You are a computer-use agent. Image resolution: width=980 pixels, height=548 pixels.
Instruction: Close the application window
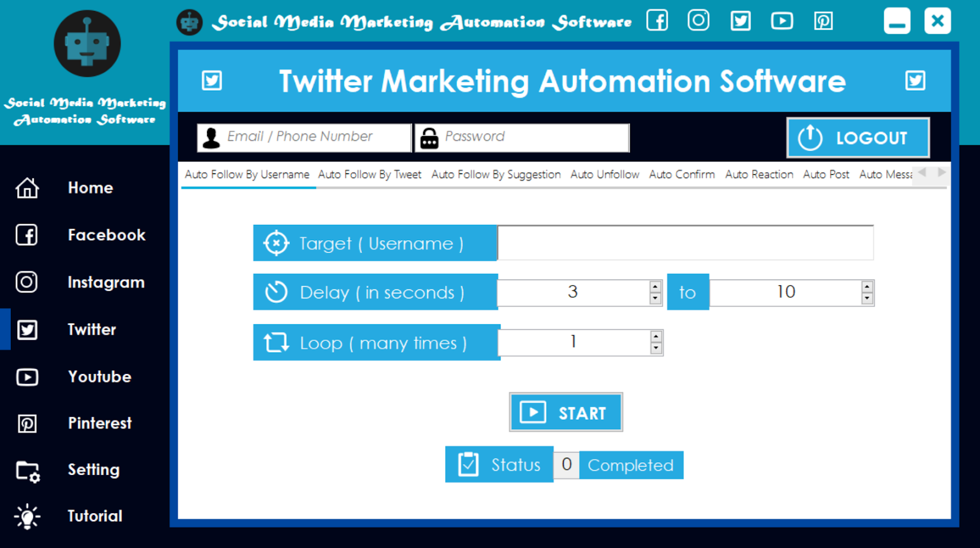point(937,21)
